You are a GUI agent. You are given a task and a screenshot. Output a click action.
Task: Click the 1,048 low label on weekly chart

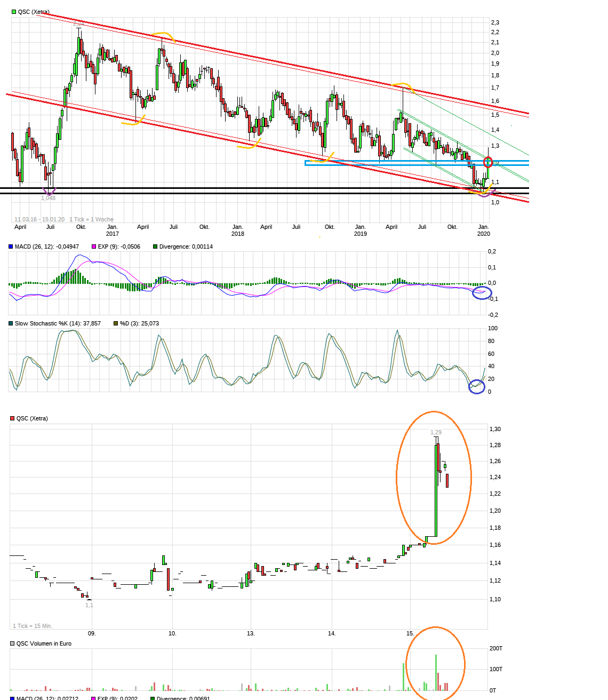(48, 198)
